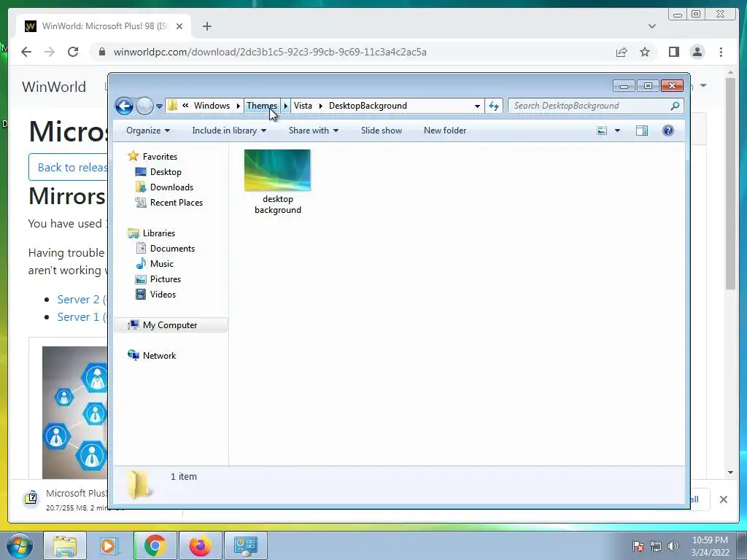The image size is (747, 560).
Task: Expand the arrow after Vista in breadcrumb
Action: pyautogui.click(x=321, y=106)
